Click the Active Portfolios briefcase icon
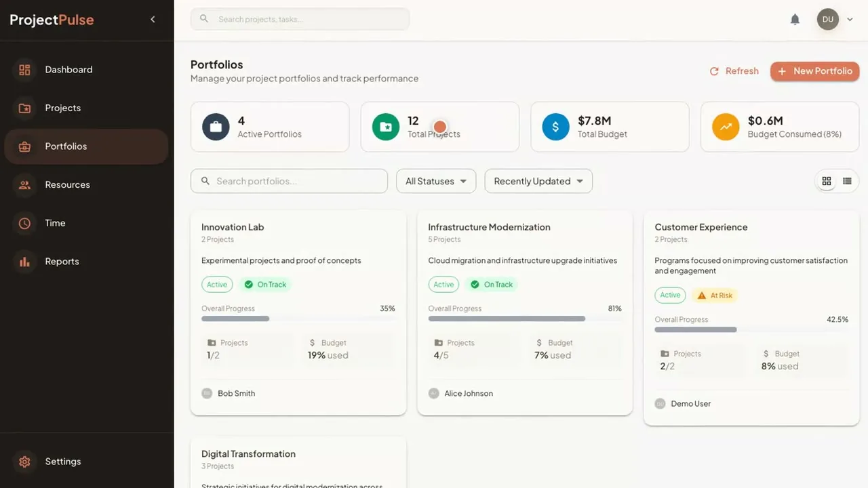Viewport: 868px width, 488px height. tap(216, 127)
